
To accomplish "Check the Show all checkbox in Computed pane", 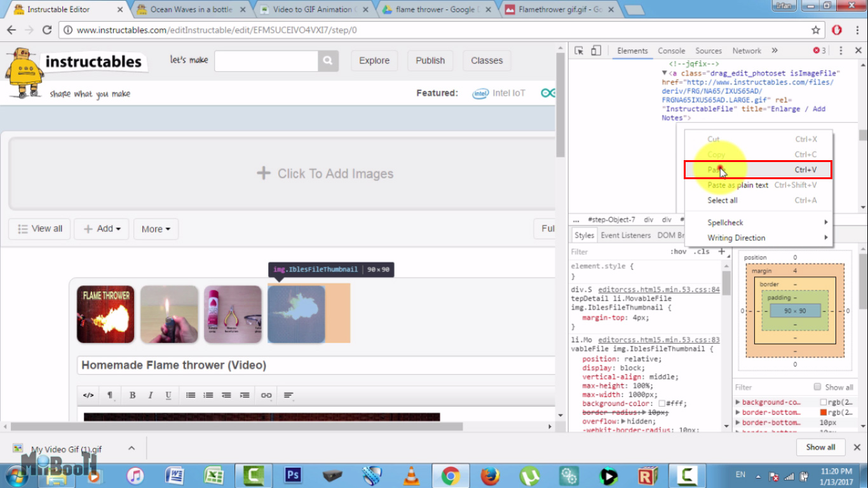I will (x=817, y=387).
